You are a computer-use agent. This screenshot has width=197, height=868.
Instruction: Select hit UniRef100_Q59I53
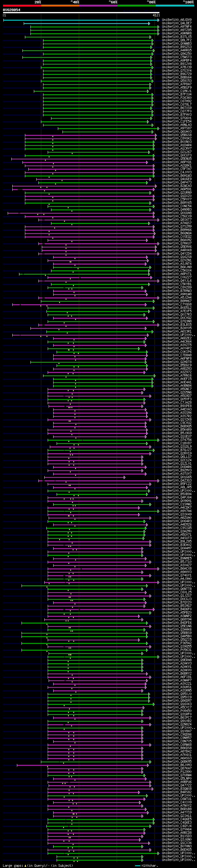pyautogui.click(x=177, y=81)
